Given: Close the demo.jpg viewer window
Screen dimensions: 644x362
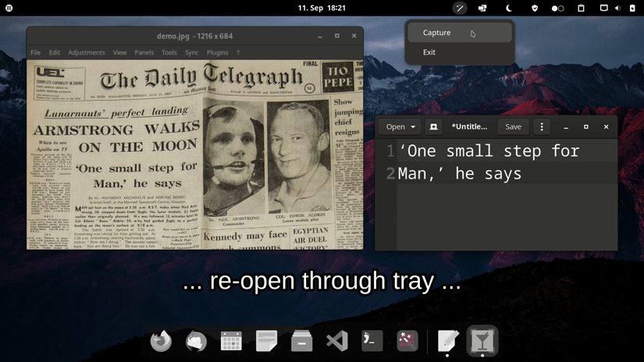Looking at the screenshot, I should point(354,36).
